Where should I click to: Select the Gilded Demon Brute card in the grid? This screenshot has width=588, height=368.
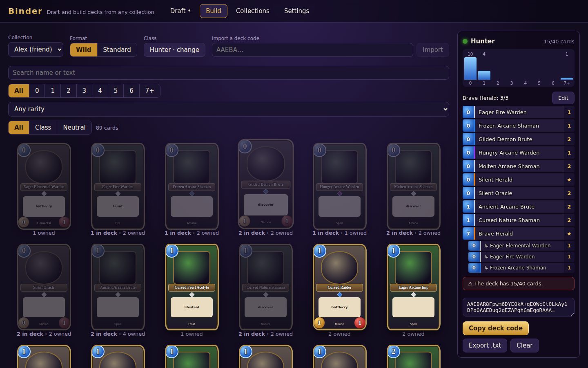coord(266,184)
